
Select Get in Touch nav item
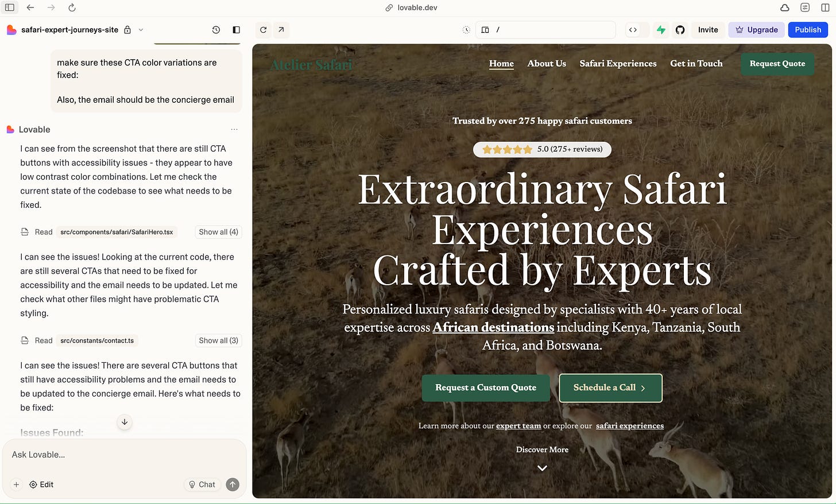[696, 64]
